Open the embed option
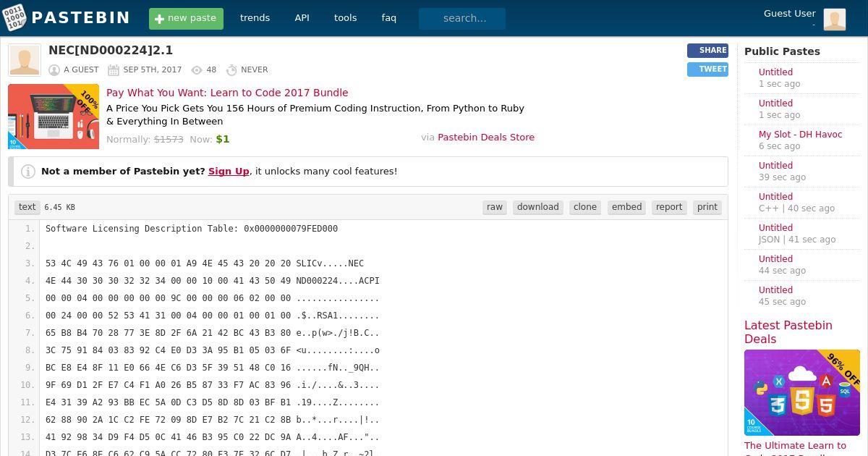Screen dimensions: 868x456 (x=626, y=207)
